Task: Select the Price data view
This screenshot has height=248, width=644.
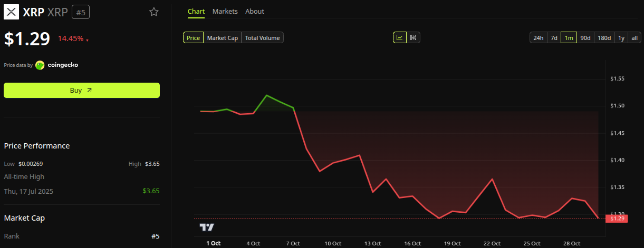Action: pyautogui.click(x=193, y=38)
